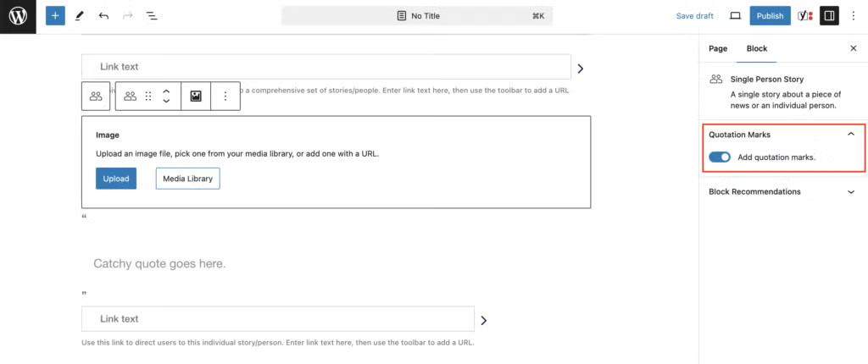Viewport: 868px width, 364px height.
Task: Open editor Options three-dot menu
Action: tap(854, 16)
